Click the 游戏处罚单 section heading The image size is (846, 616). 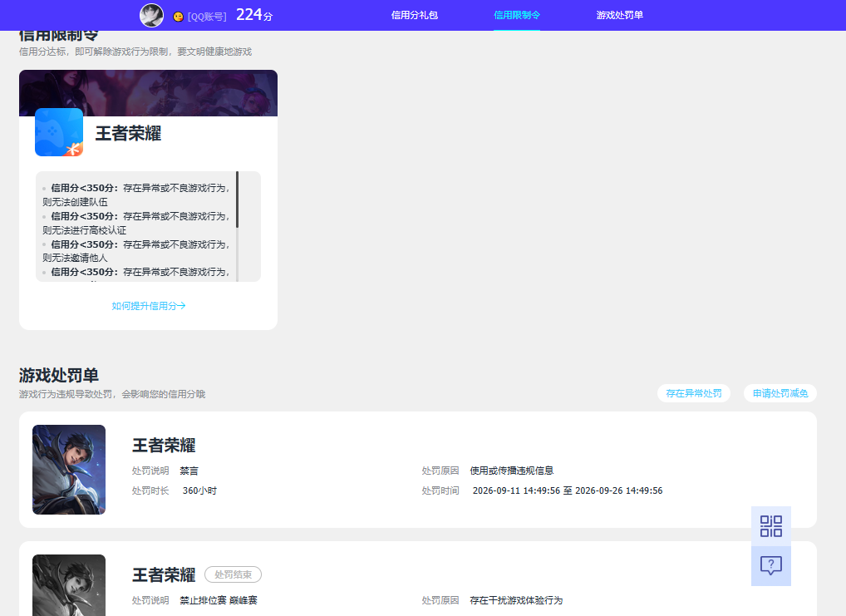(59, 375)
